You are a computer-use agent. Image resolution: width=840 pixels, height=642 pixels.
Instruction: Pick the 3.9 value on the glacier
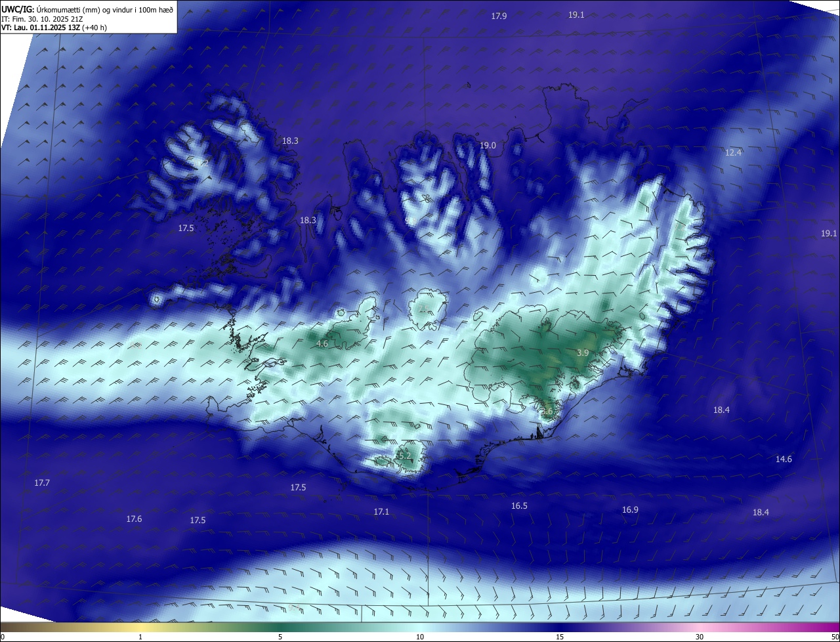coord(582,353)
